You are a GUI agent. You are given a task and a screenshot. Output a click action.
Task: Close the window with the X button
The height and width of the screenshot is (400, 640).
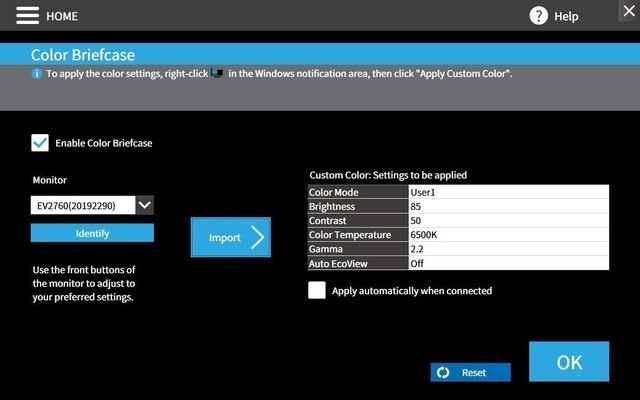tap(628, 11)
